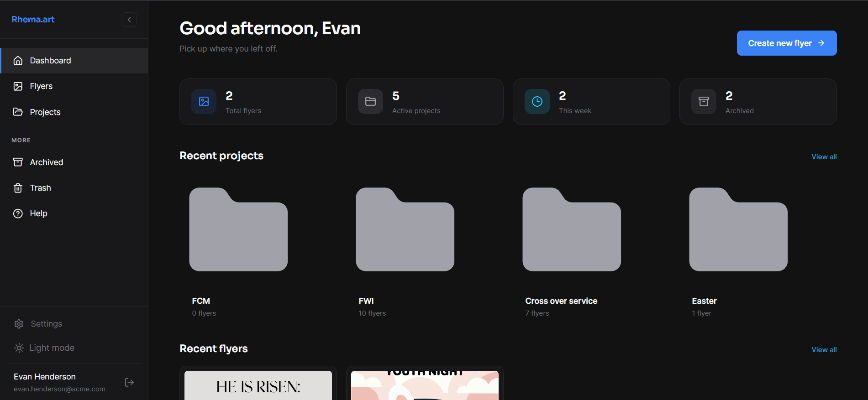Click the Archived stat card box icon
Image resolution: width=868 pixels, height=400 pixels.
704,101
